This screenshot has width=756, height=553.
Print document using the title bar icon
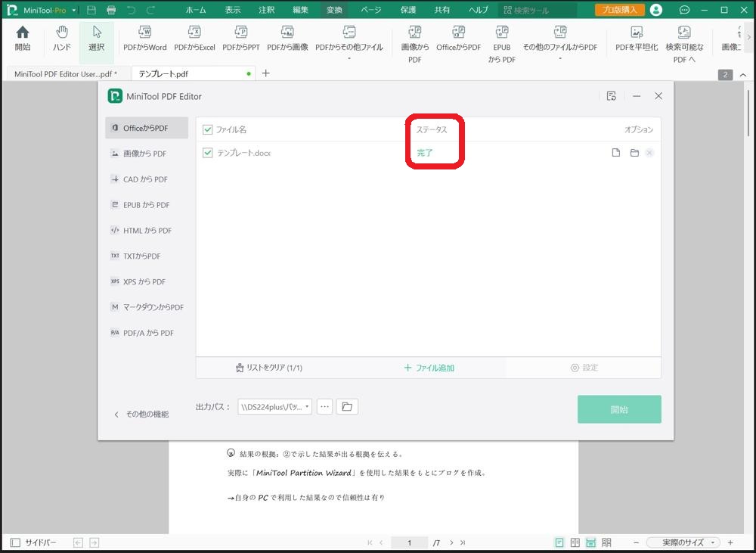(x=111, y=10)
